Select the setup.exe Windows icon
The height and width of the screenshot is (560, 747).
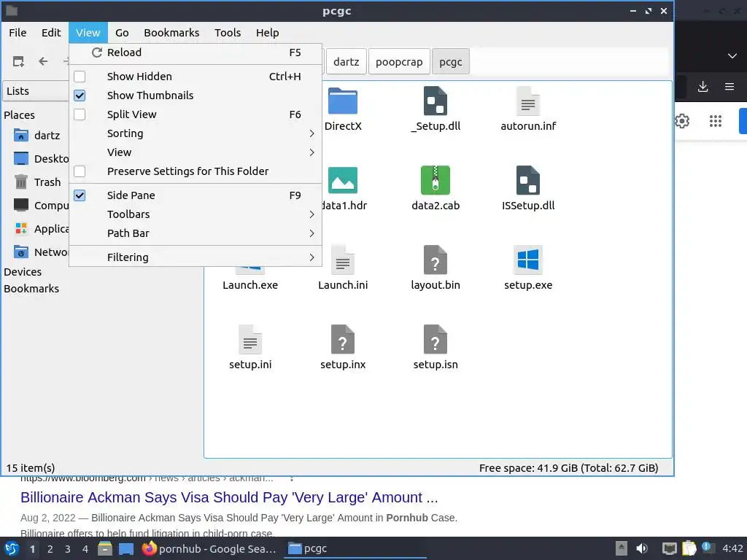[528, 260]
